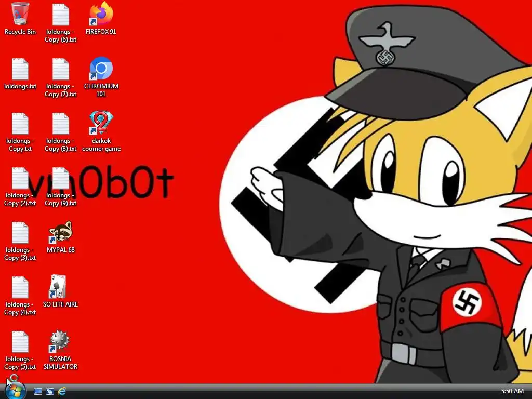532x399 pixels.
Task: Select the loldongs - Copy.txt file
Action: 20,132
